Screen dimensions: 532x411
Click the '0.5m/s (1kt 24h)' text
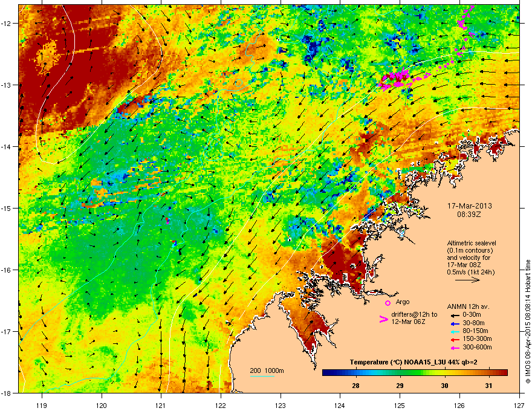[470, 272]
